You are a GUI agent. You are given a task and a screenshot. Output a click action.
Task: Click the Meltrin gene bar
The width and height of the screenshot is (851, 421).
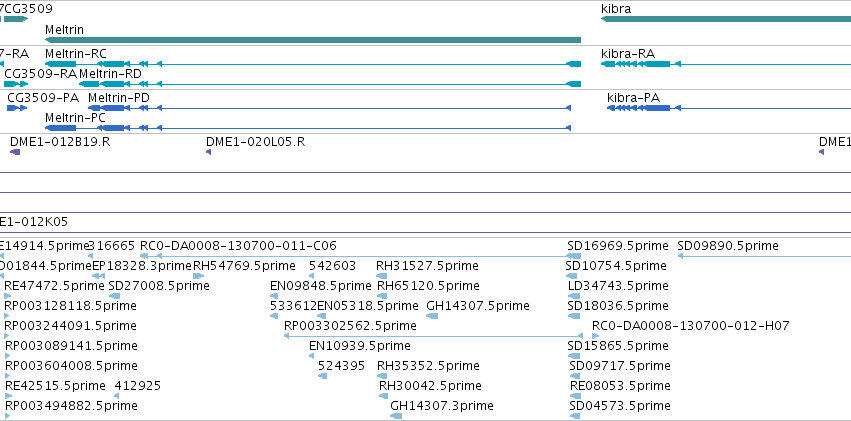(313, 40)
